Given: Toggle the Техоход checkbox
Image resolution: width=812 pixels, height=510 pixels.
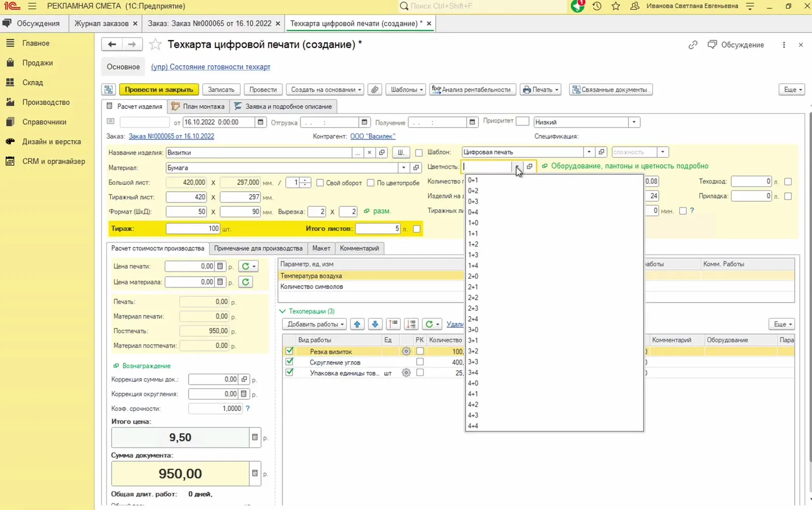Looking at the screenshot, I should (788, 181).
